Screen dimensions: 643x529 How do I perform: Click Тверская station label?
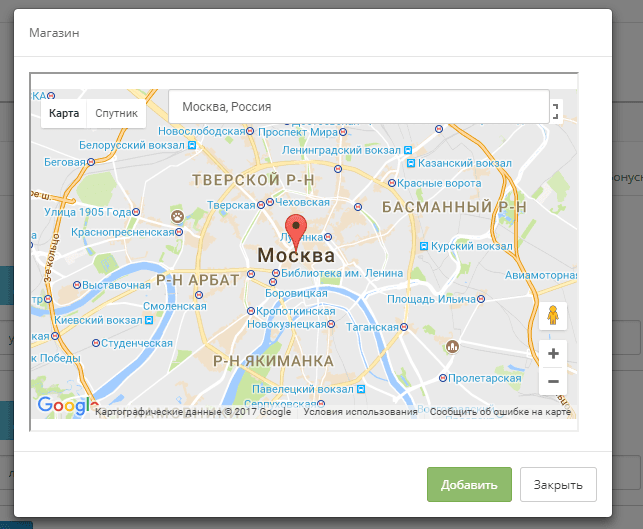(231, 205)
